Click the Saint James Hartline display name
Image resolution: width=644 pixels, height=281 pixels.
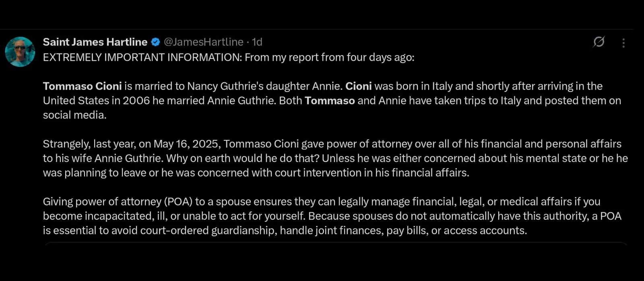pos(95,42)
